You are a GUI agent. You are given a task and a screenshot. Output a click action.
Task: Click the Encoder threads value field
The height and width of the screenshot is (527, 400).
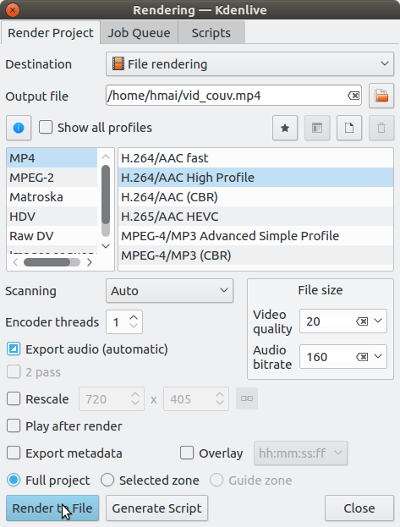117,322
